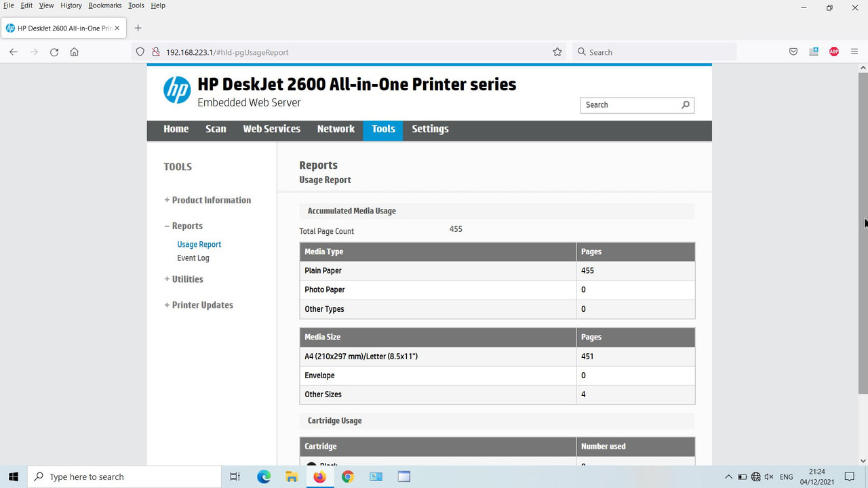Show hidden system tray icons chevron

pos(728,477)
